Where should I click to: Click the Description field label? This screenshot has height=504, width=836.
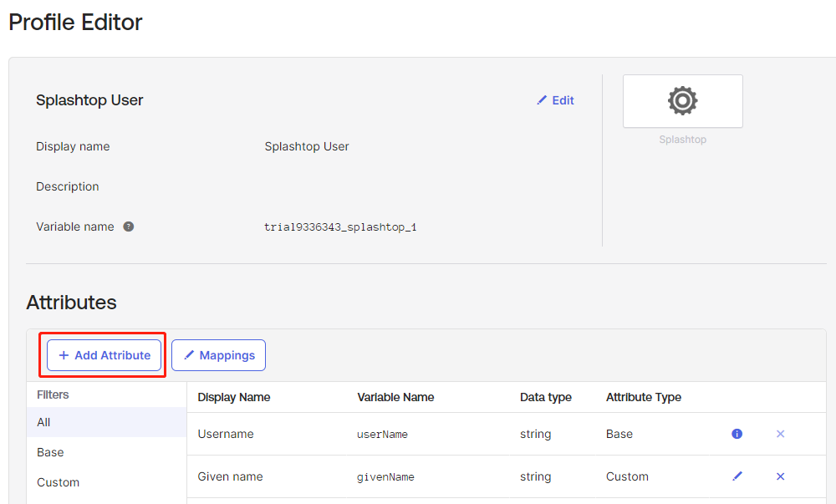click(67, 186)
